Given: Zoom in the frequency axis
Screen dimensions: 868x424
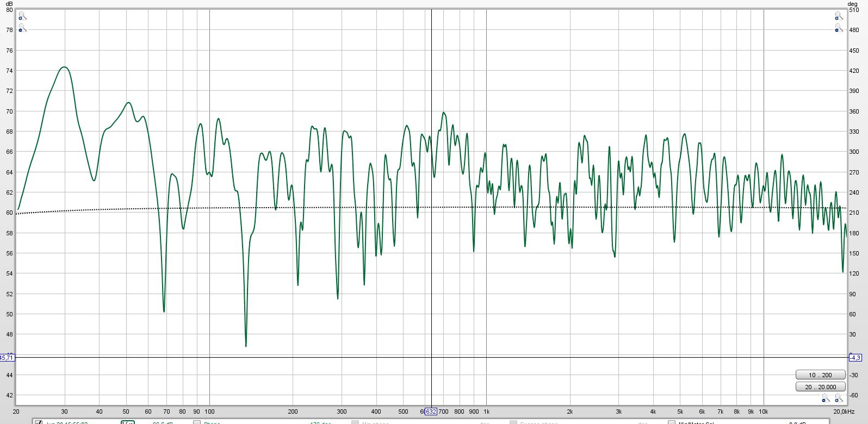Looking at the screenshot, I should pyautogui.click(x=839, y=400).
